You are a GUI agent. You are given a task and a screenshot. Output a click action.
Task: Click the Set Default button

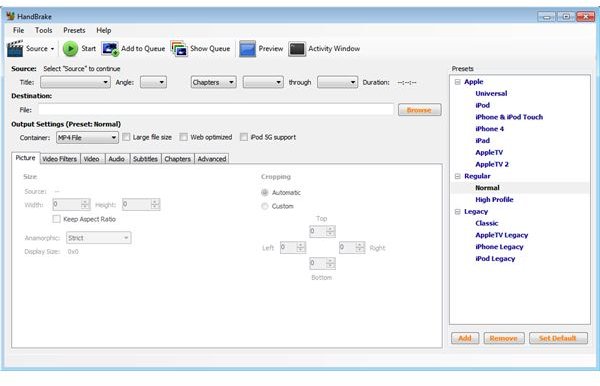(x=558, y=338)
